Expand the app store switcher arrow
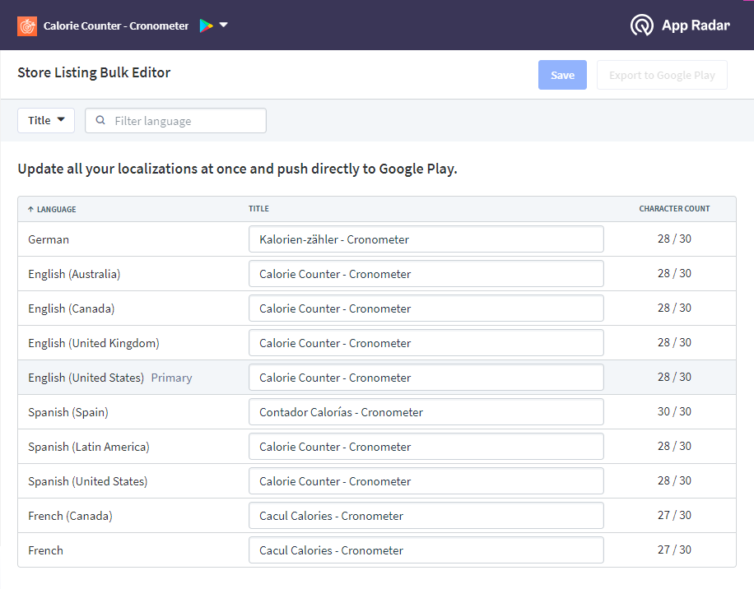This screenshot has height=589, width=754. (224, 25)
